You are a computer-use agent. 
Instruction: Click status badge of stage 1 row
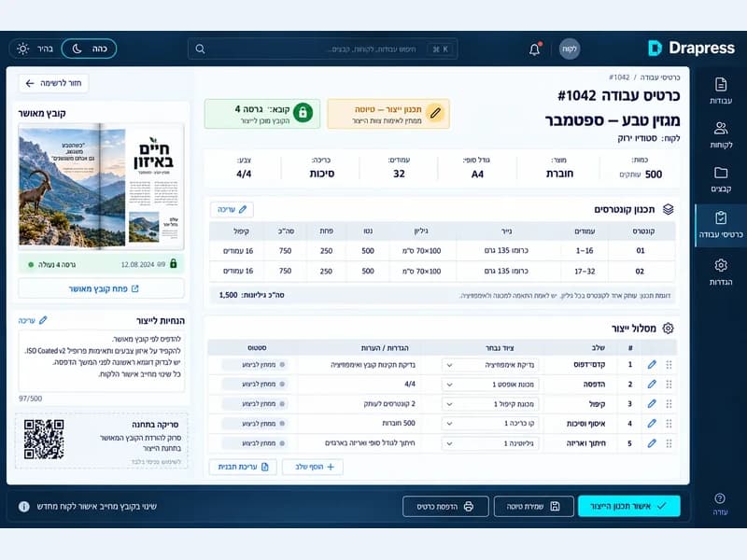(x=256, y=365)
